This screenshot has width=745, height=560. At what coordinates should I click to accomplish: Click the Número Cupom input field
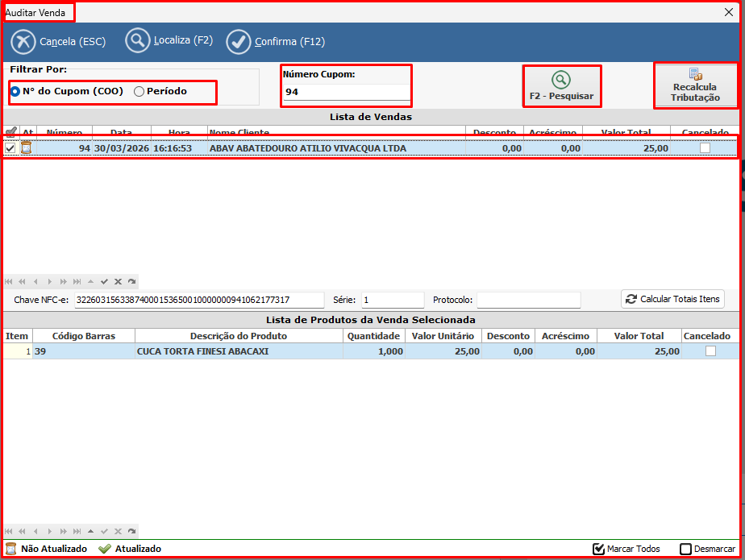coord(346,93)
